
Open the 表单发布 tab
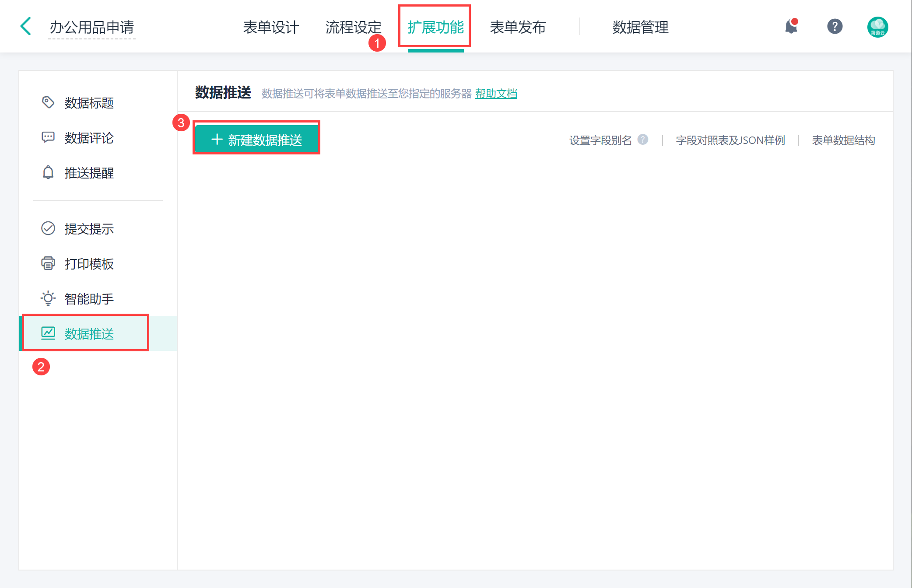pos(518,27)
